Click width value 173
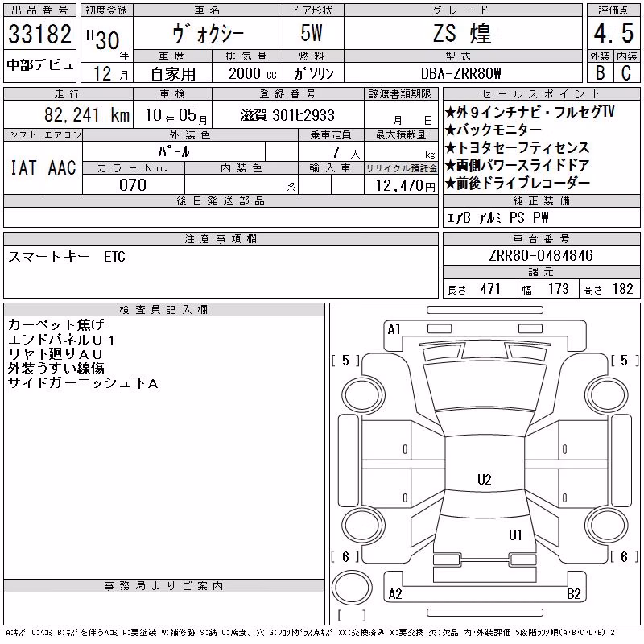The height and width of the screenshot is (644, 644). point(558,289)
